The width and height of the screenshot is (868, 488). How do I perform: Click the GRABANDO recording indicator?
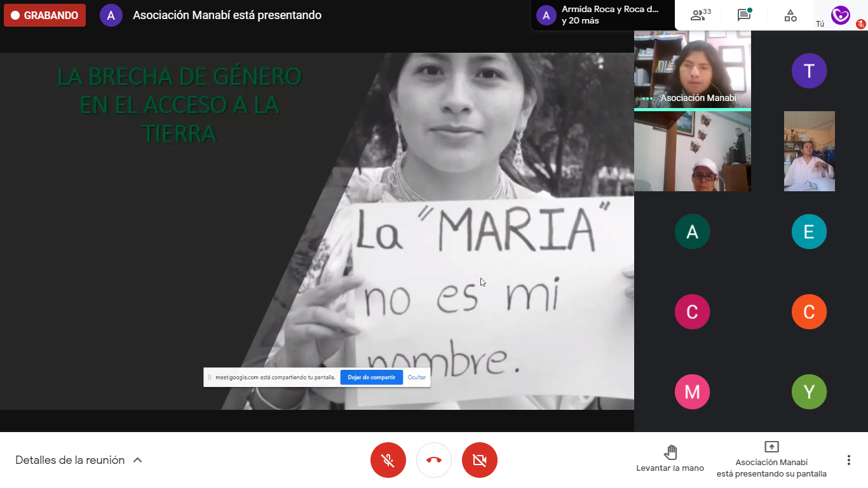coord(44,15)
